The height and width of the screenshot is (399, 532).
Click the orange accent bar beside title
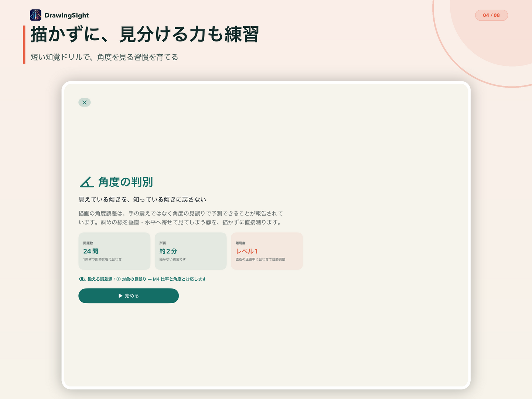[24, 44]
